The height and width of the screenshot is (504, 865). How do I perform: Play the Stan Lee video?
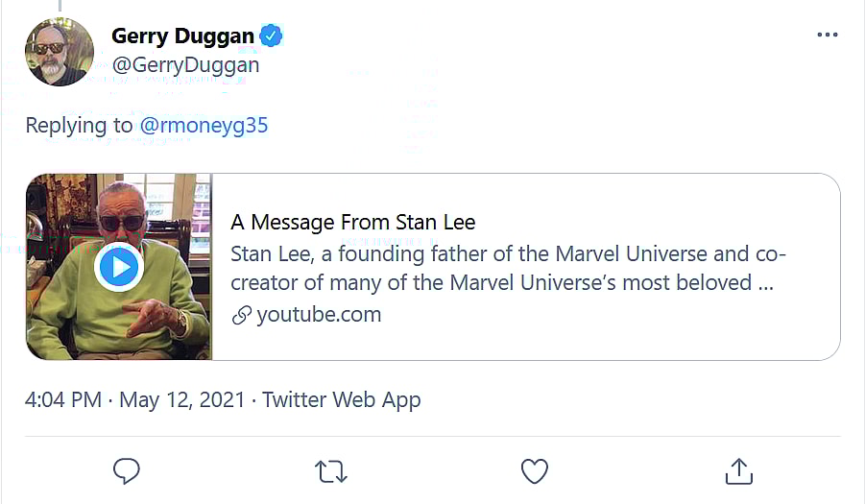[x=119, y=267]
